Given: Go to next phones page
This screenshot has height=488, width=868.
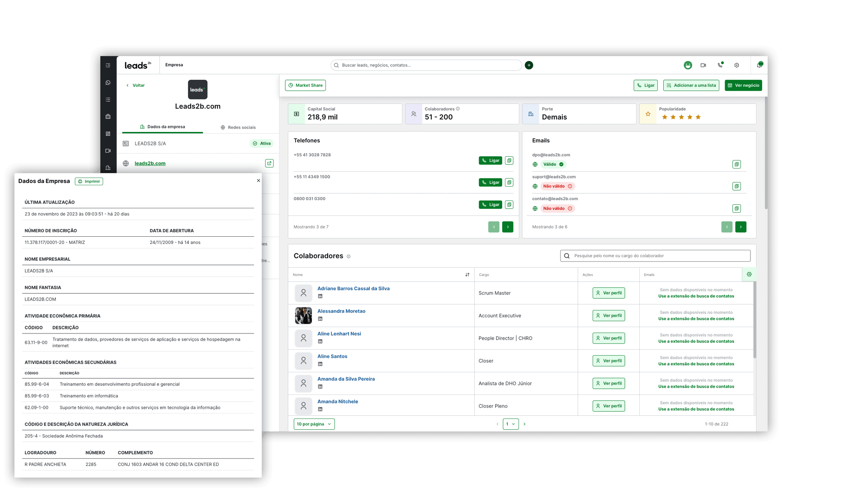Looking at the screenshot, I should (x=508, y=227).
